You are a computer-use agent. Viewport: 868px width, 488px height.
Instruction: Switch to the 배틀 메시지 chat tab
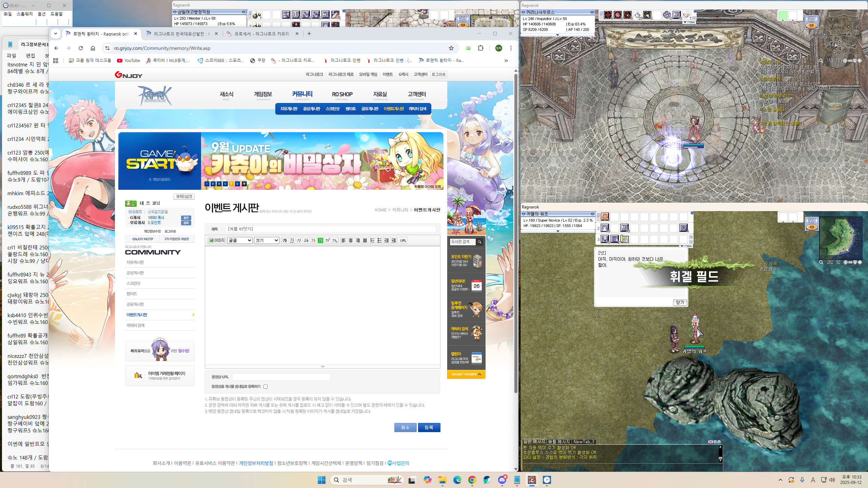[x=559, y=442]
